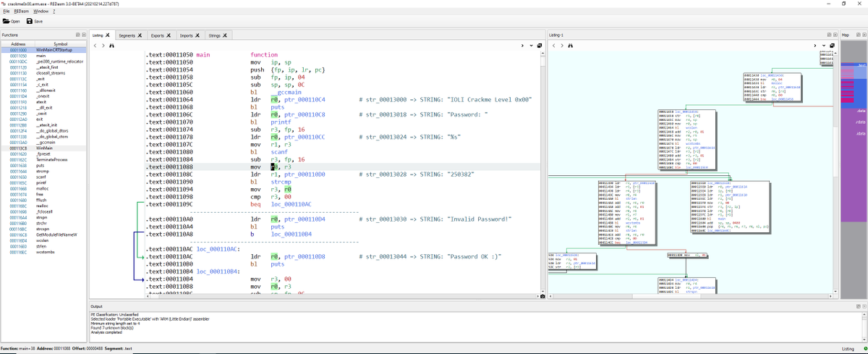868x354 pixels.
Task: Select WinMainCRTStartup in Functions list
Action: click(43, 50)
